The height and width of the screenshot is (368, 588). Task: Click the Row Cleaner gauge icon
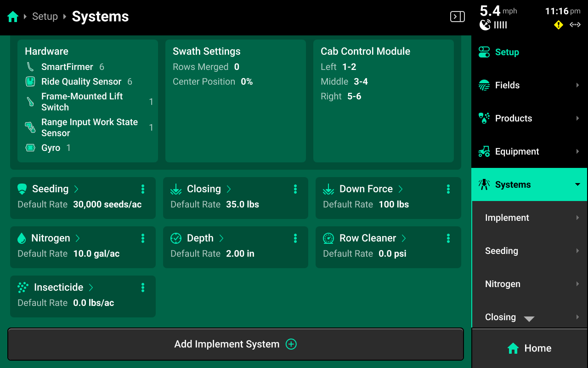point(328,238)
